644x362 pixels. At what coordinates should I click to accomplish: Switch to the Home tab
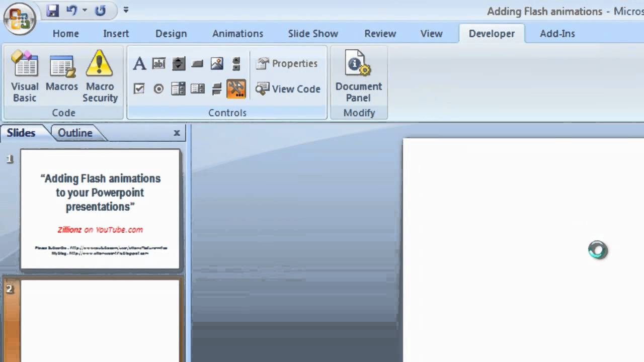click(66, 34)
